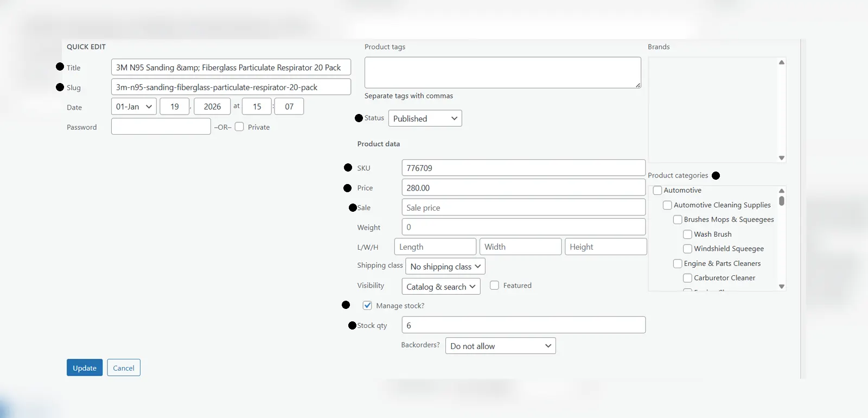868x418 pixels.
Task: Focus the SKU field containing 776709
Action: [x=523, y=168]
